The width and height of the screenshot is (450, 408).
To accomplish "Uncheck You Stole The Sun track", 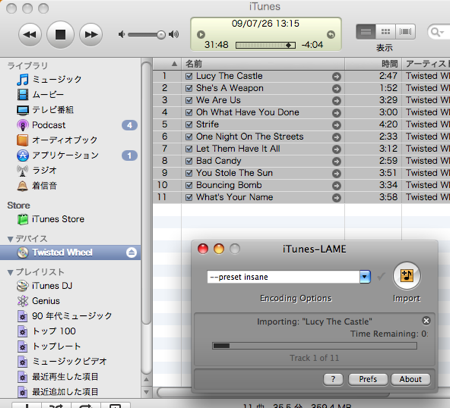I will tap(189, 173).
